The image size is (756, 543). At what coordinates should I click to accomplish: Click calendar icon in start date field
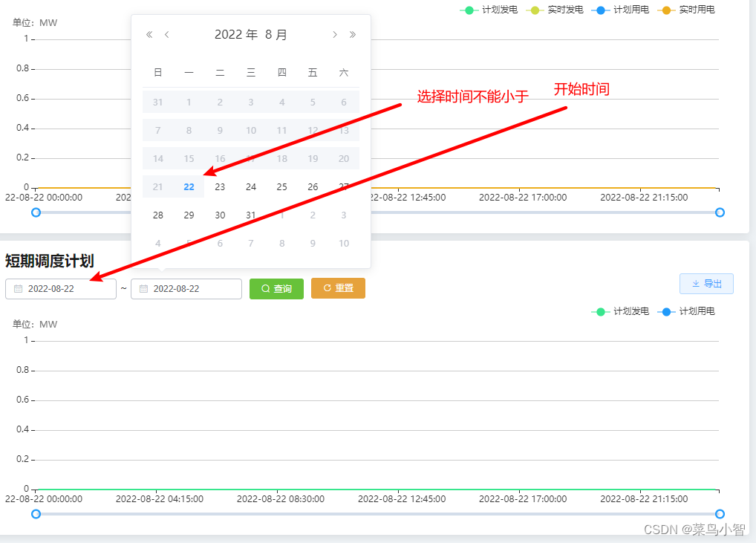point(19,289)
